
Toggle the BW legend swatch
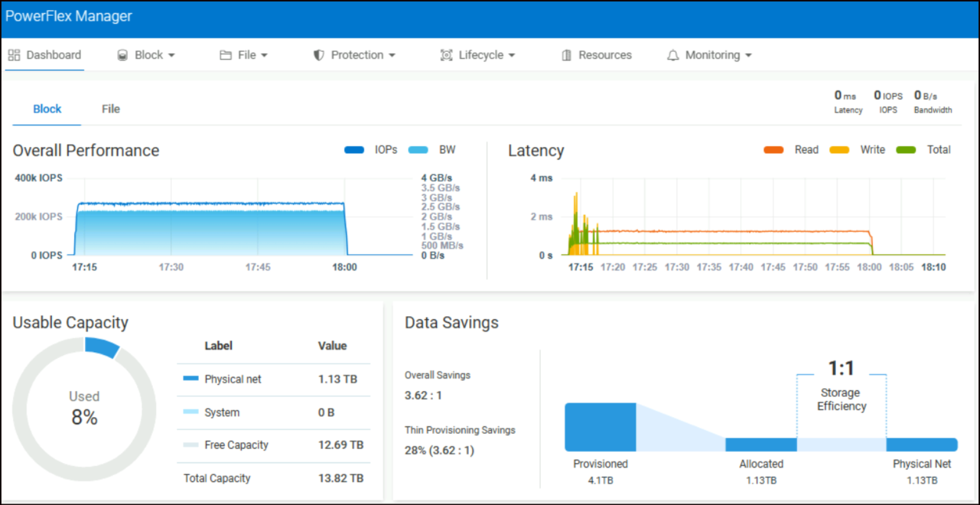(x=418, y=150)
